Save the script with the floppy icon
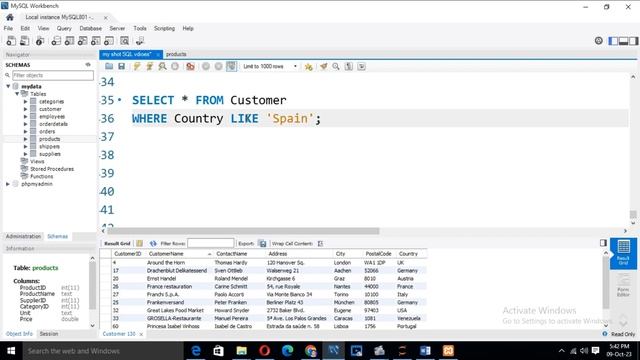This screenshot has height=360, width=640. [x=121, y=66]
